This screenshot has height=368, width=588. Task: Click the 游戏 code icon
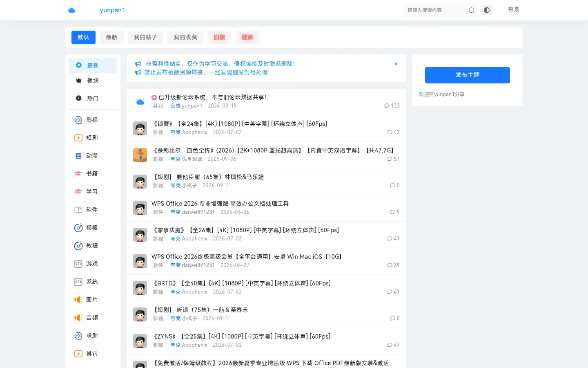click(x=78, y=264)
